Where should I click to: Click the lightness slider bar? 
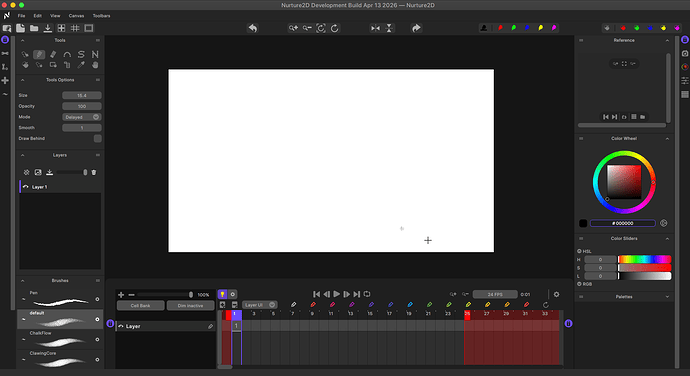[x=645, y=276]
